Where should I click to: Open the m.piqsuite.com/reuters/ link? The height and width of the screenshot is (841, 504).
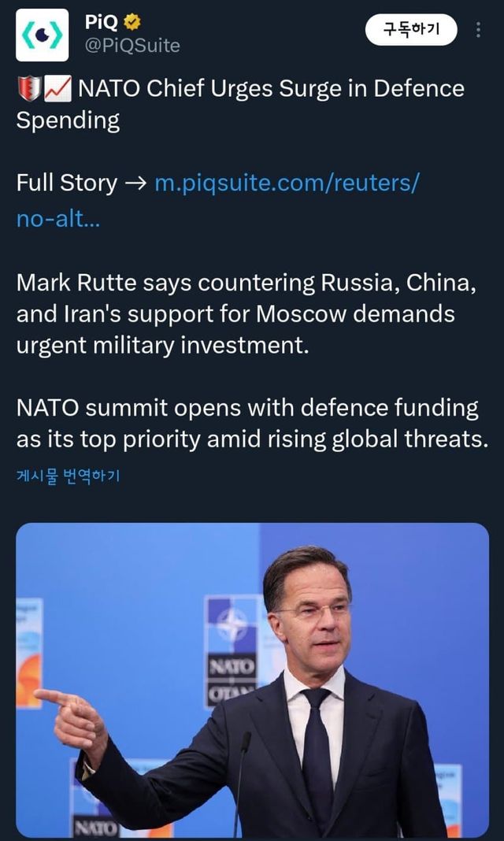(x=287, y=183)
